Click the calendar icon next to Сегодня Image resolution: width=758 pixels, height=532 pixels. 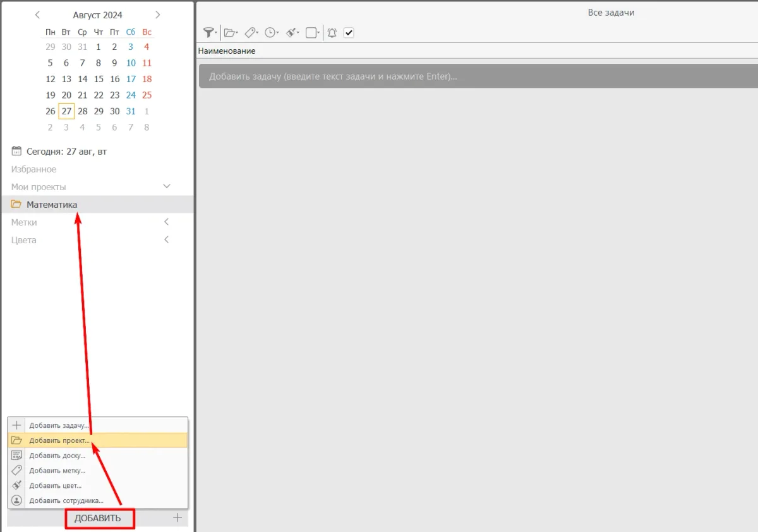16,152
